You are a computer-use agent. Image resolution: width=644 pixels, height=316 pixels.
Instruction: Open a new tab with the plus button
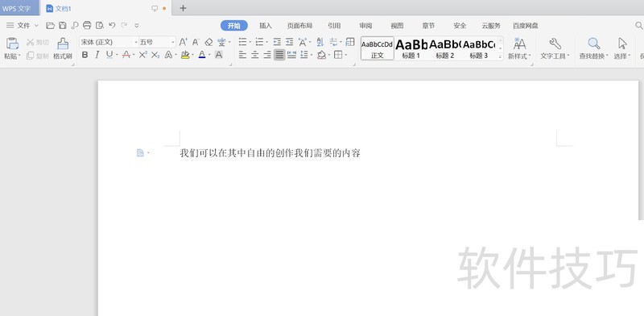184,8
